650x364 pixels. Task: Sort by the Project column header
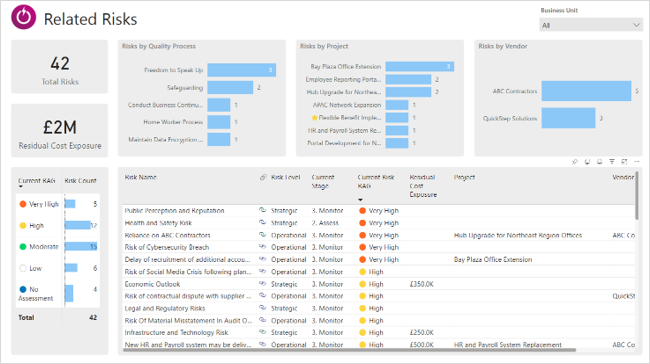464,177
